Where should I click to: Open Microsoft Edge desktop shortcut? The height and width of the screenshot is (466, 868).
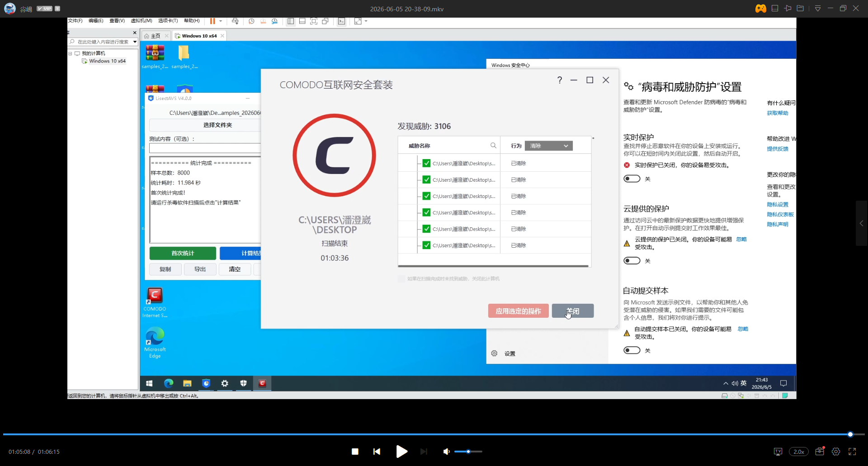155,342
